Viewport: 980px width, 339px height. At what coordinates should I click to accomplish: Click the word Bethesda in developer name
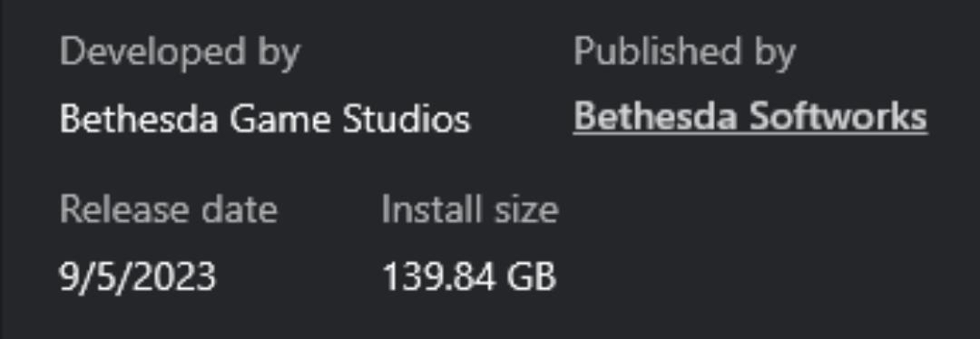pyautogui.click(x=139, y=119)
